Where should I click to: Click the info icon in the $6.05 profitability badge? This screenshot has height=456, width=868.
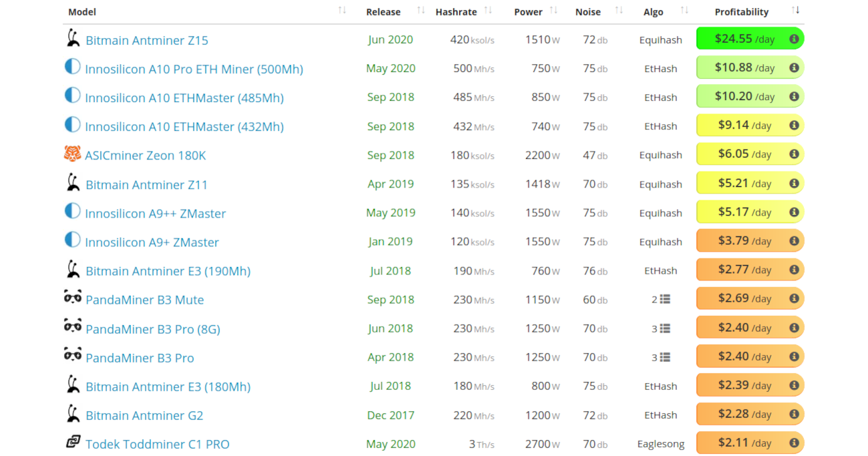pyautogui.click(x=794, y=154)
